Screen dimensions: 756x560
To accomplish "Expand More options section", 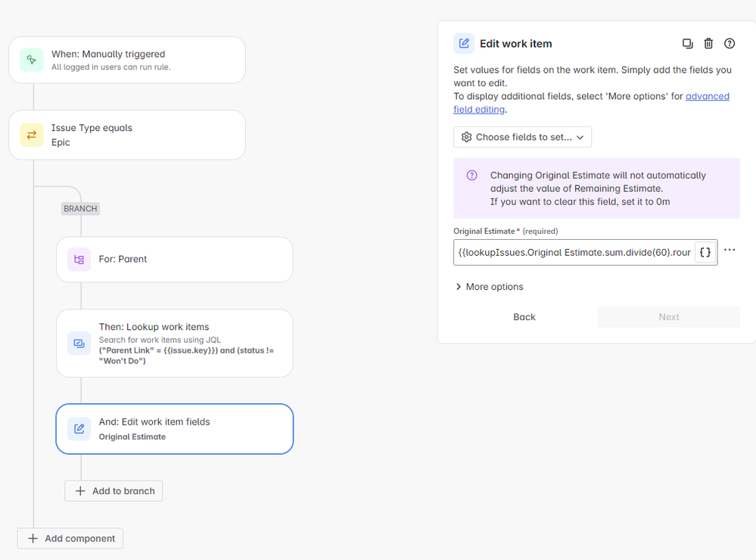I will 490,287.
